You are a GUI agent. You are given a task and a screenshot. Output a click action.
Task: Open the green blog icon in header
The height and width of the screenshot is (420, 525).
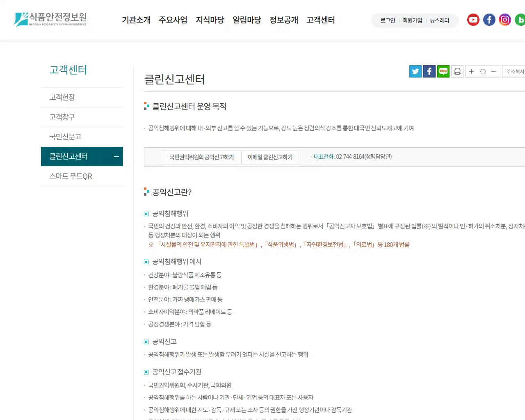520,20
